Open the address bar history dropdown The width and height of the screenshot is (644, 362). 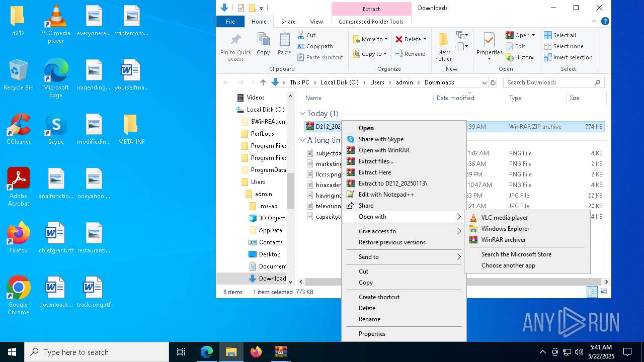click(484, 82)
